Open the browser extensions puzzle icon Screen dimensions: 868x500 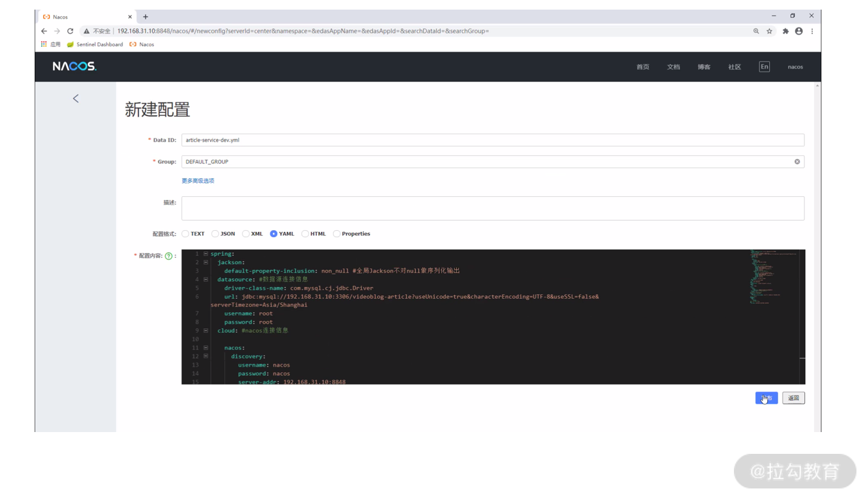coord(785,31)
